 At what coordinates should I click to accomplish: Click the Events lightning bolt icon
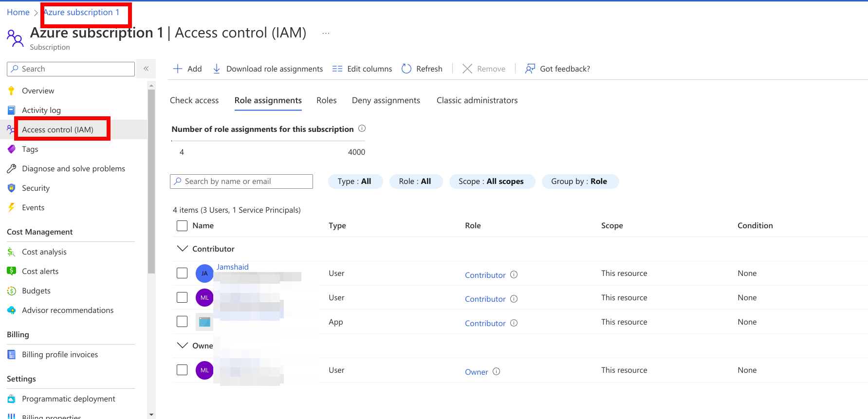pyautogui.click(x=11, y=207)
